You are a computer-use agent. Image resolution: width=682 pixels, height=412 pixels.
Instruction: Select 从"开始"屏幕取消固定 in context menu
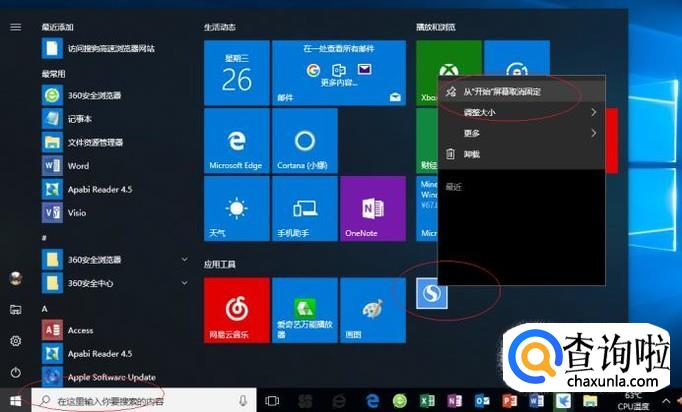521,92
